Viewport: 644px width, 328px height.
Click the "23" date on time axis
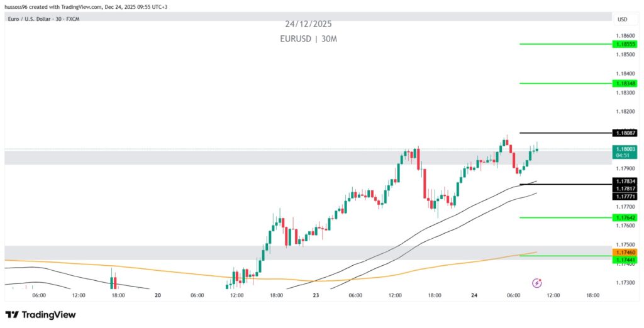pyautogui.click(x=315, y=295)
